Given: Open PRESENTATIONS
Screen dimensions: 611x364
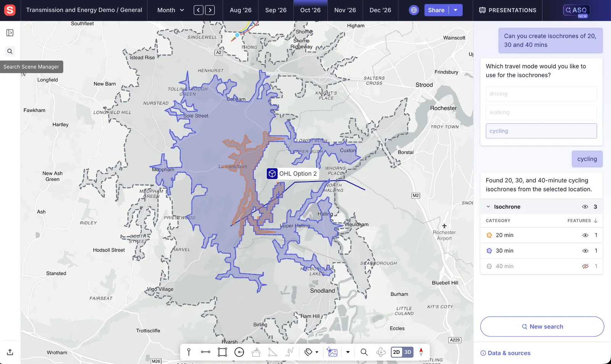Looking at the screenshot, I should click(508, 10).
